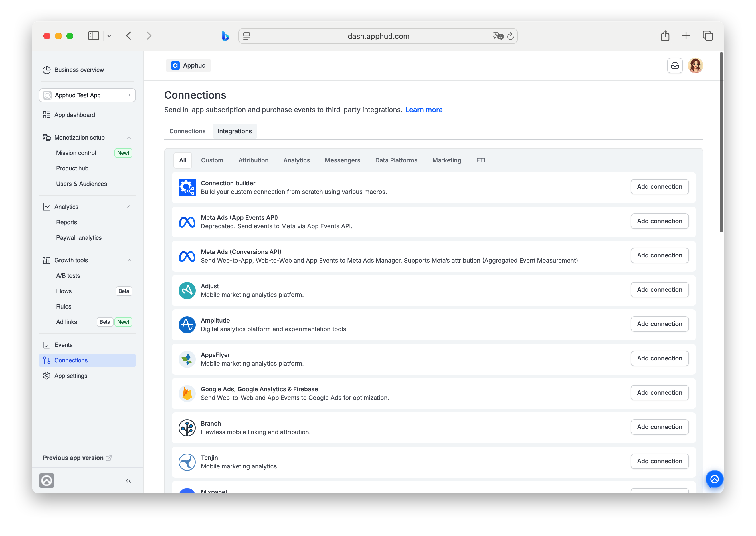Image resolution: width=756 pixels, height=536 pixels.
Task: Add connection for Adjust
Action: tap(659, 290)
